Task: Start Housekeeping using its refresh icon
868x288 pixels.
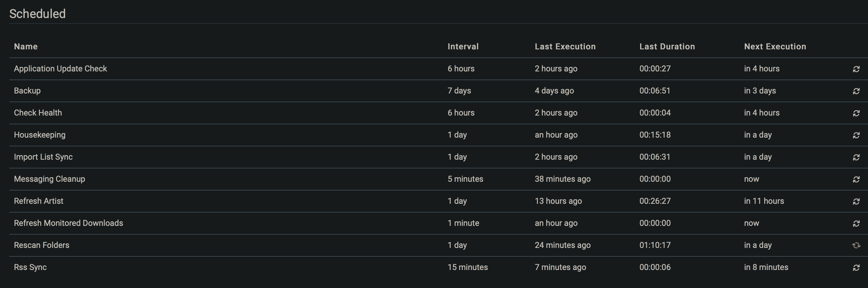Action: (x=856, y=135)
